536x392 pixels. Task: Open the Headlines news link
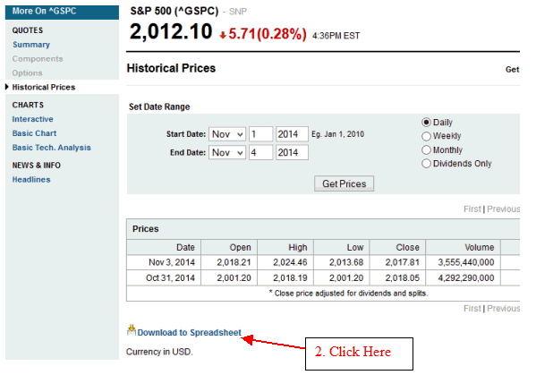31,179
